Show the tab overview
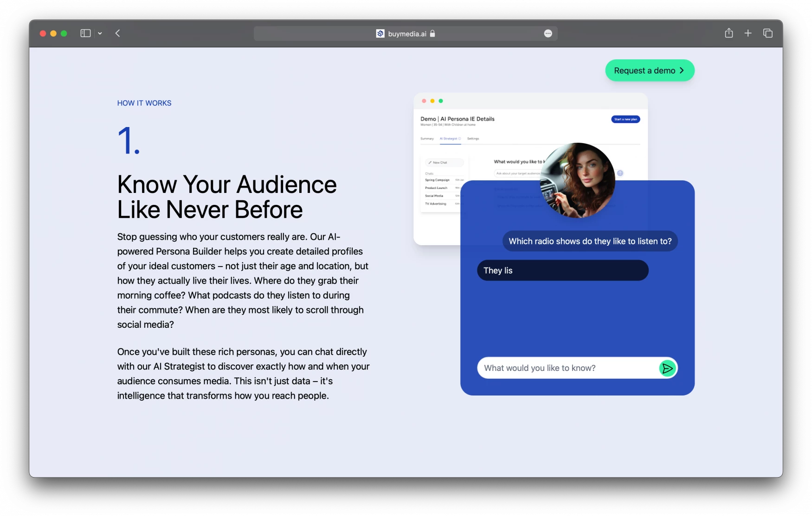Image resolution: width=812 pixels, height=516 pixels. 768,33
